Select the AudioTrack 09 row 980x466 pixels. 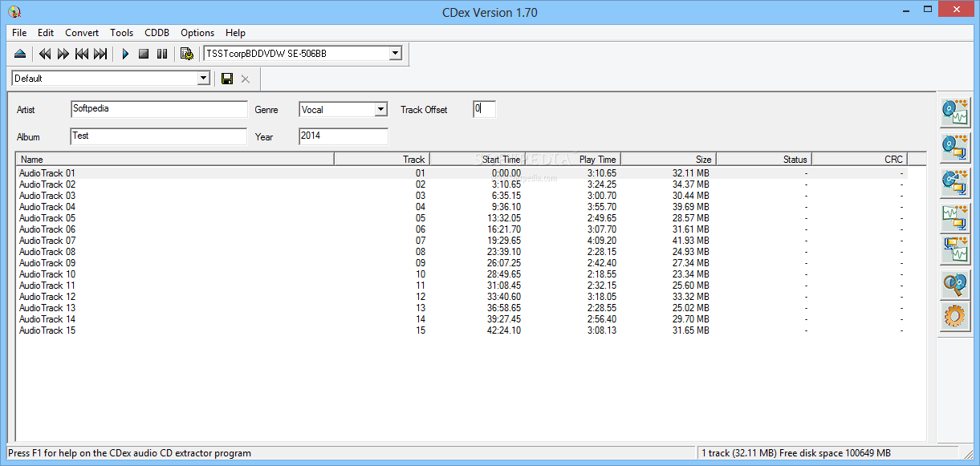click(x=462, y=263)
